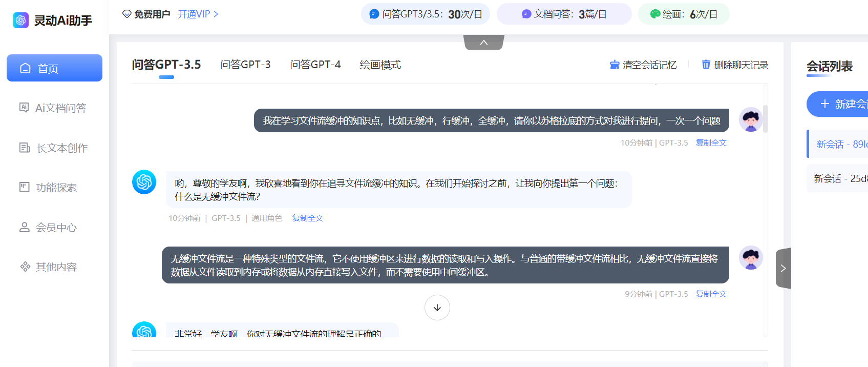Copy first user message via 复制全文 below 10分钟前 | GPT-3.5
The width and height of the screenshot is (868, 367).
(x=711, y=143)
